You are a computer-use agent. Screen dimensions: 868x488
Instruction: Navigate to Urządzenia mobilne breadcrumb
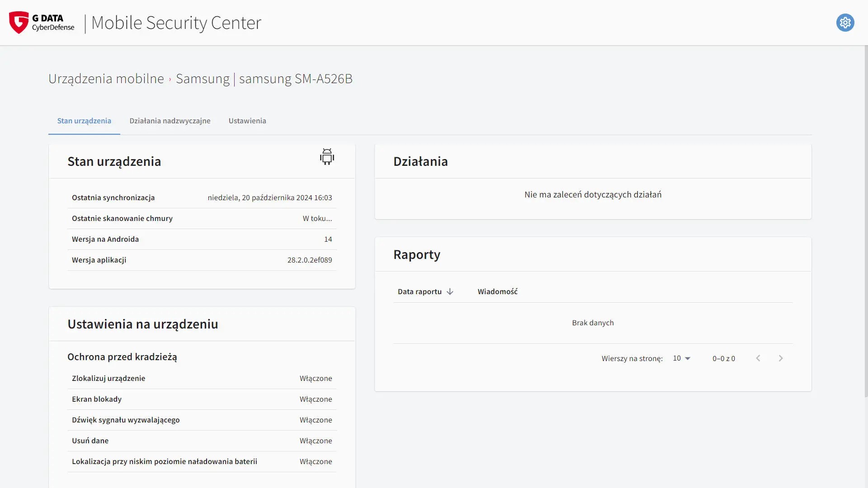click(x=106, y=79)
